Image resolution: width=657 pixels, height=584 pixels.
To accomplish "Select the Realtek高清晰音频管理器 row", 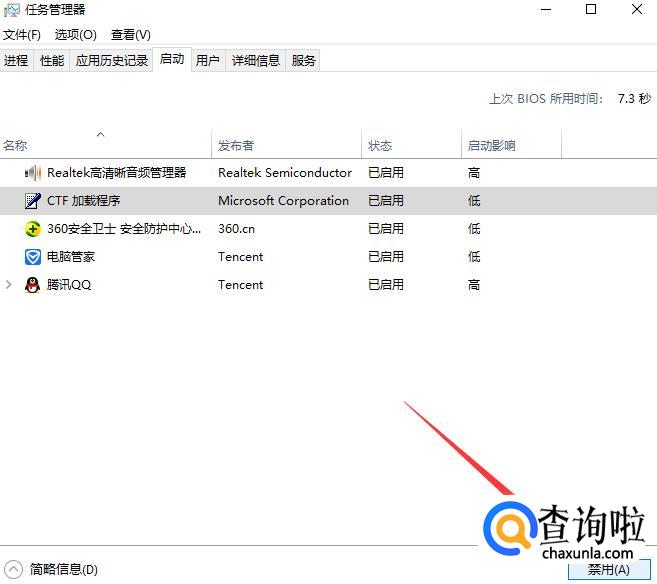I will pos(328,173).
